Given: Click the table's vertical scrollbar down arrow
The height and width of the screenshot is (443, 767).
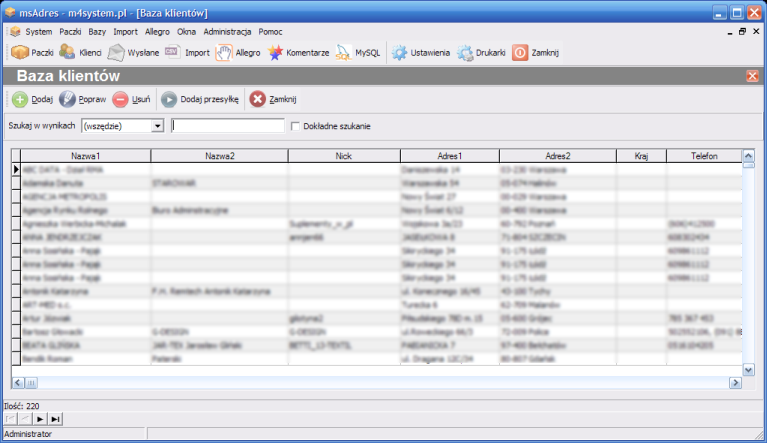Looking at the screenshot, I should [x=748, y=370].
